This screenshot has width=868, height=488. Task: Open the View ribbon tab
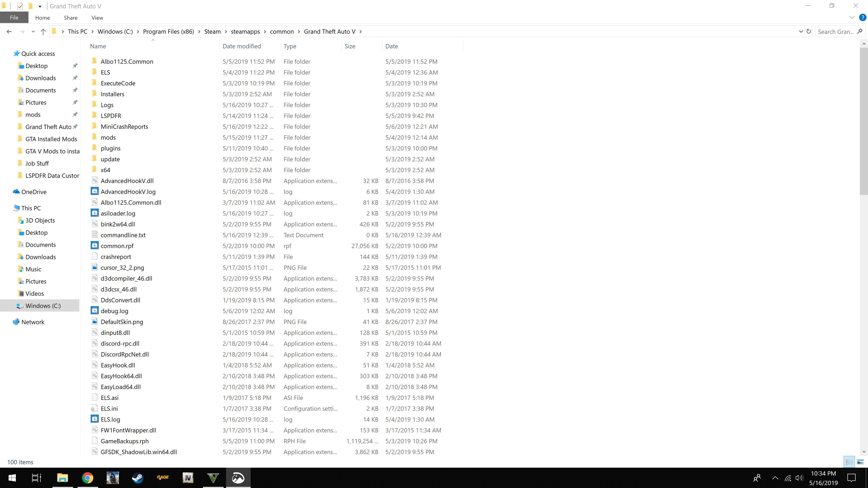pyautogui.click(x=97, y=18)
